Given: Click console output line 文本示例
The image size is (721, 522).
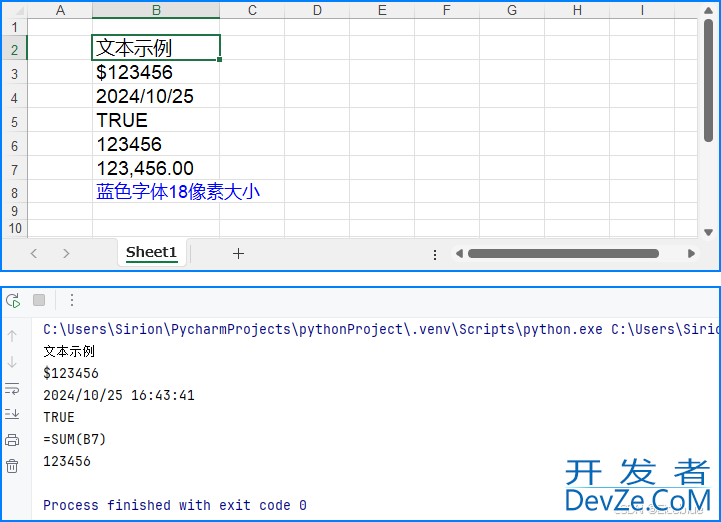Looking at the screenshot, I should [x=69, y=351].
